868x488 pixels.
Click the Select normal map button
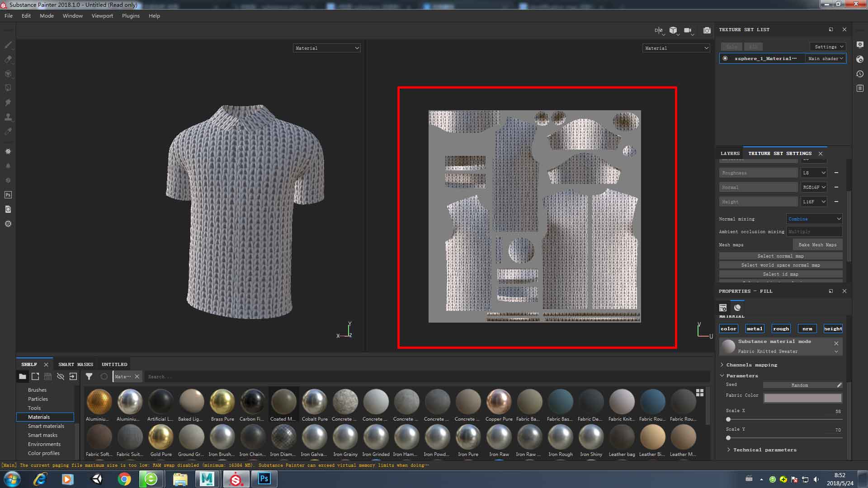[780, 256]
